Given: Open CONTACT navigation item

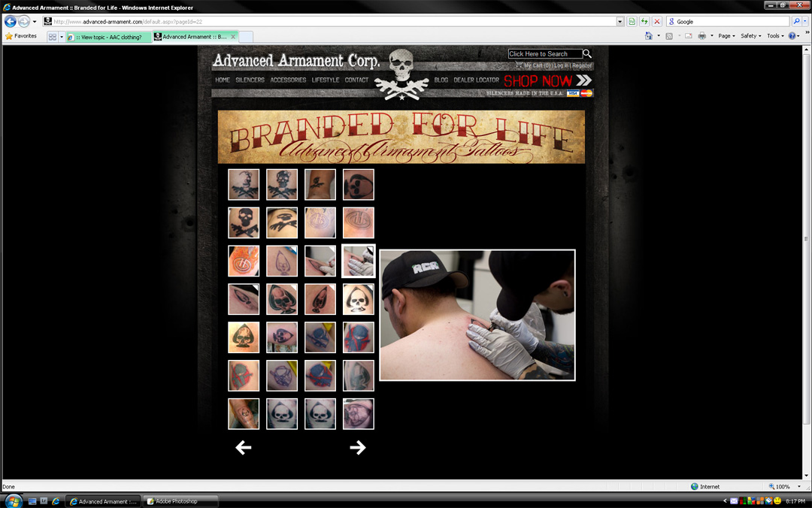Looking at the screenshot, I should pyautogui.click(x=356, y=80).
